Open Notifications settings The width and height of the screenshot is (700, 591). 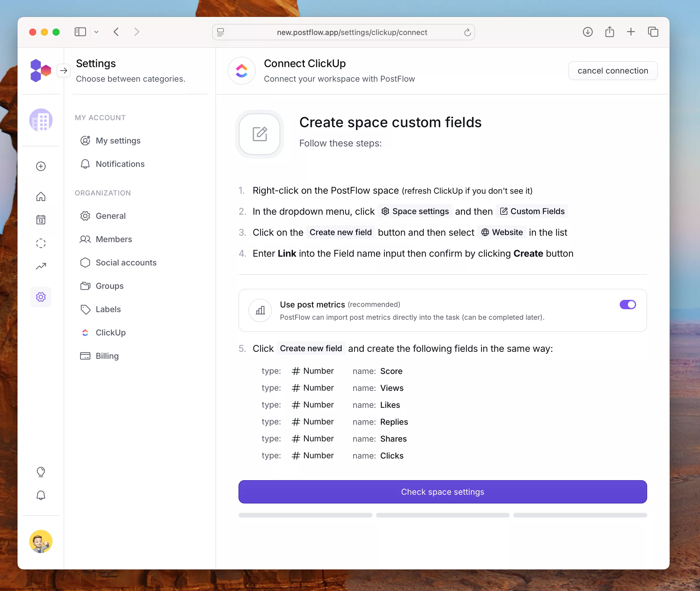112,164
